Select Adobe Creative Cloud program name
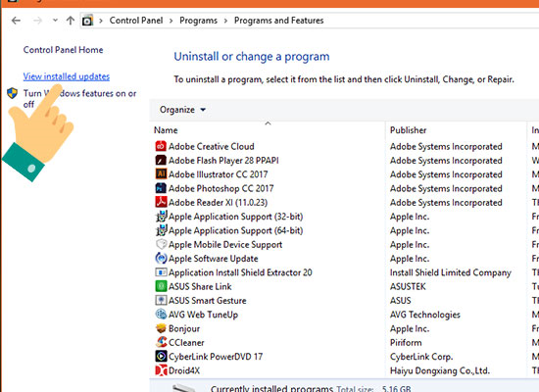The width and height of the screenshot is (539, 392). tap(212, 146)
